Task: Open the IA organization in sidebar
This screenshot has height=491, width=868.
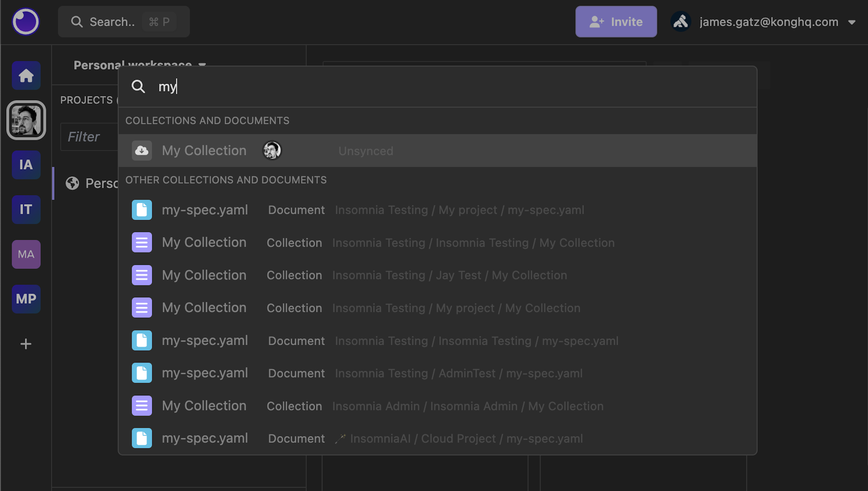Action: coord(26,165)
